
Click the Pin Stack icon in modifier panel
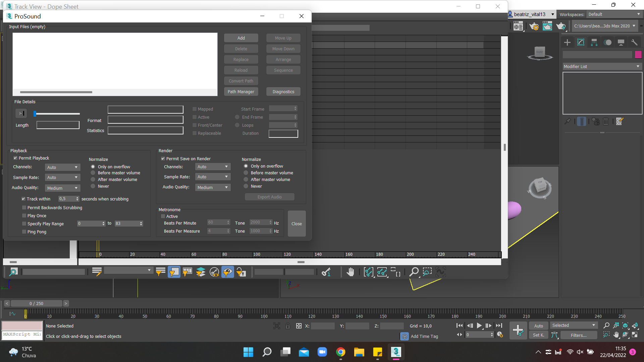[568, 121]
